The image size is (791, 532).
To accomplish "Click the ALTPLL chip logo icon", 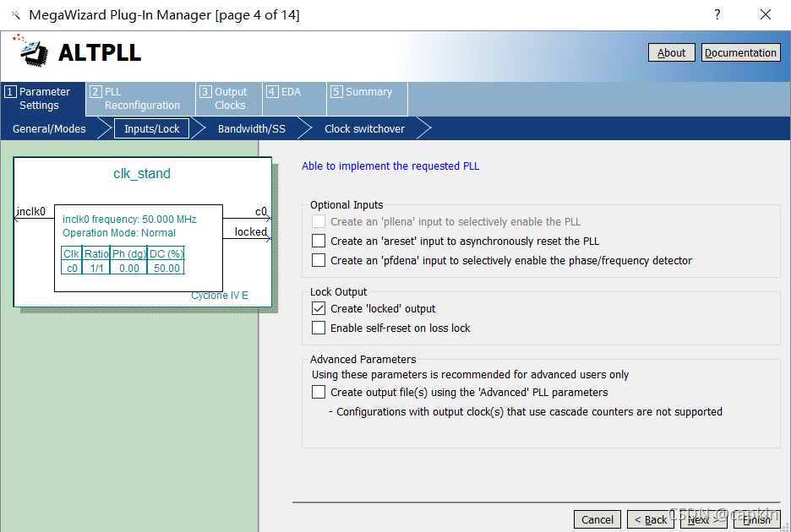I will click(x=30, y=51).
